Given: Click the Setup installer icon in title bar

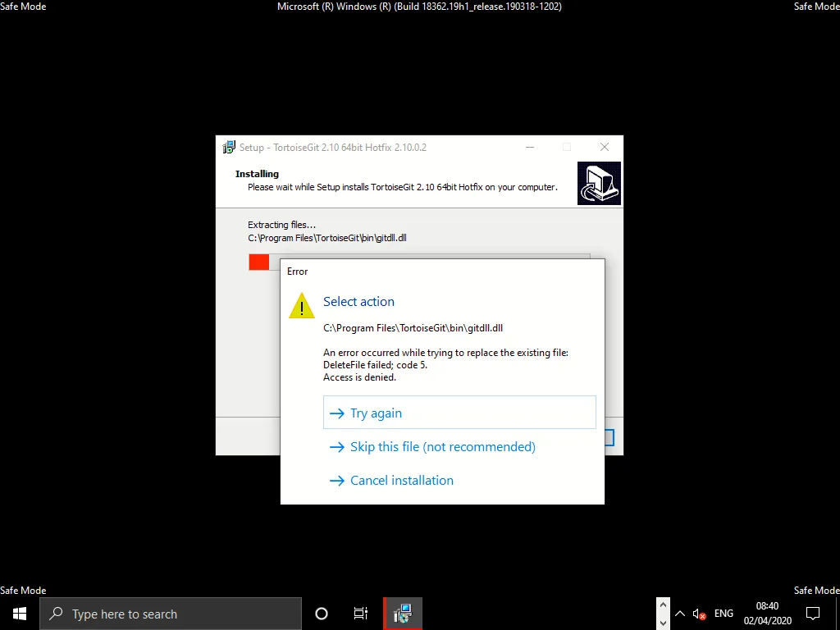Looking at the screenshot, I should pos(229,148).
